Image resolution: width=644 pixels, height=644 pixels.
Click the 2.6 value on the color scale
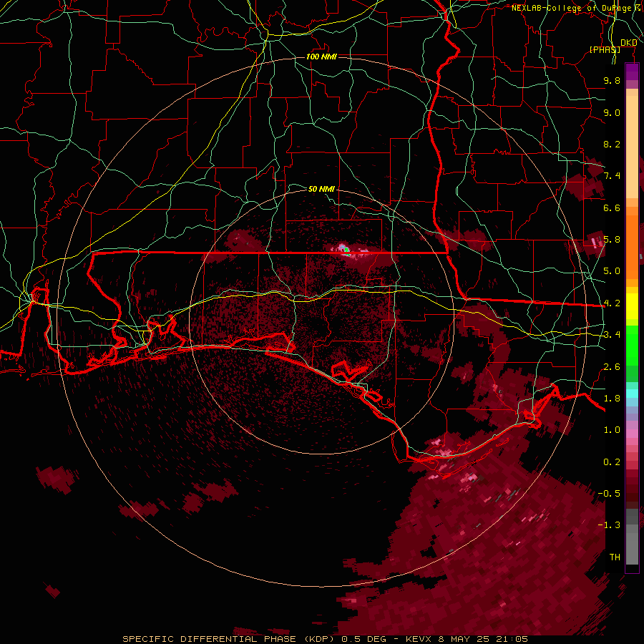click(612, 367)
